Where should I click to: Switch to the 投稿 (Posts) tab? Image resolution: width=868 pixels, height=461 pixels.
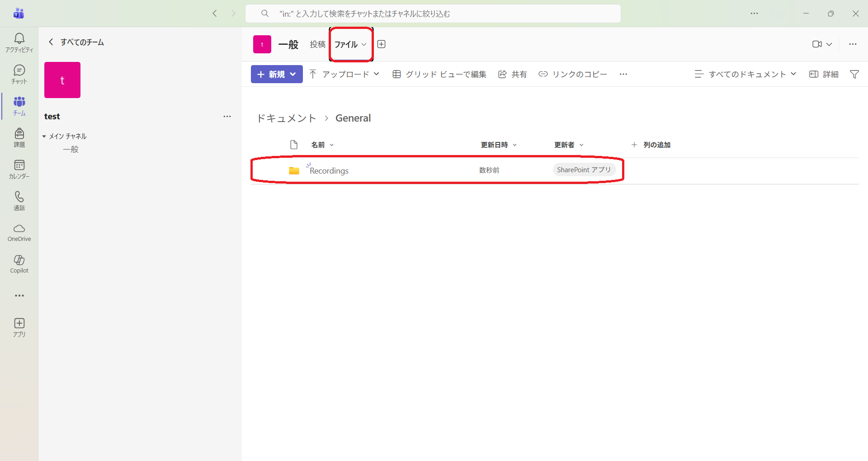click(x=317, y=44)
